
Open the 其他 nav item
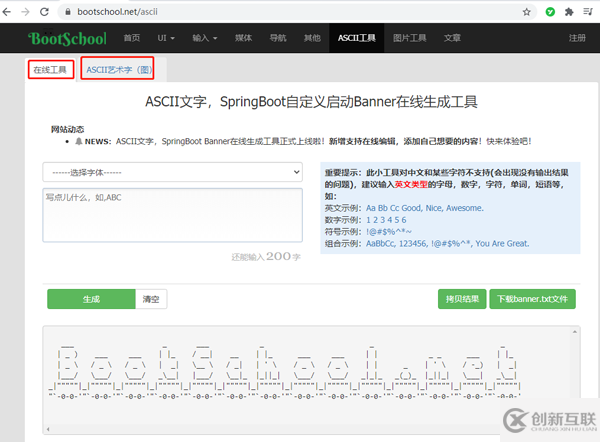[x=312, y=38]
